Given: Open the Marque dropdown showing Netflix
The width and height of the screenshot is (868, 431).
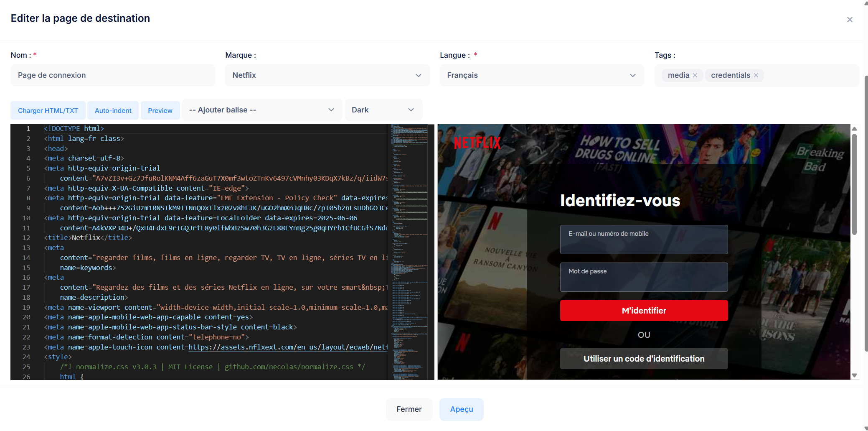Looking at the screenshot, I should pos(327,75).
